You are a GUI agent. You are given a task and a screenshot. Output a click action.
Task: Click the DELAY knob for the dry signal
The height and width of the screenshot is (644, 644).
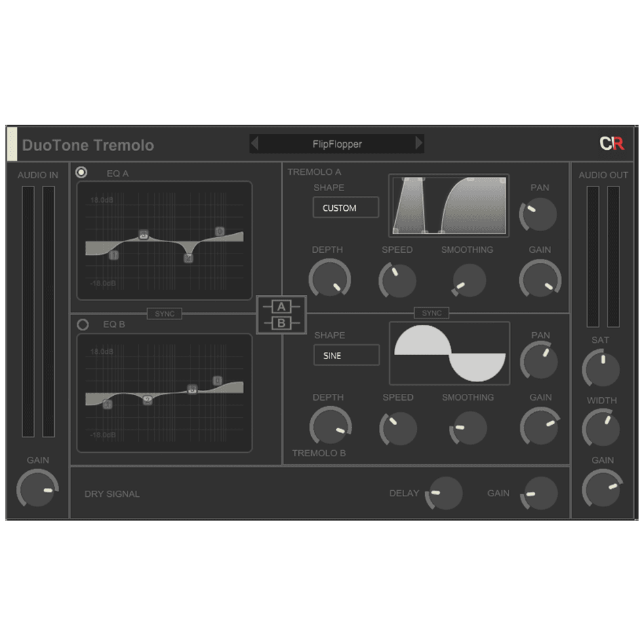coord(445,494)
